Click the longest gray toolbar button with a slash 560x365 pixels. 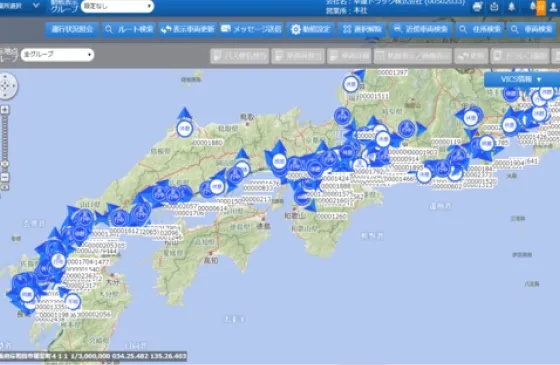coord(413,56)
